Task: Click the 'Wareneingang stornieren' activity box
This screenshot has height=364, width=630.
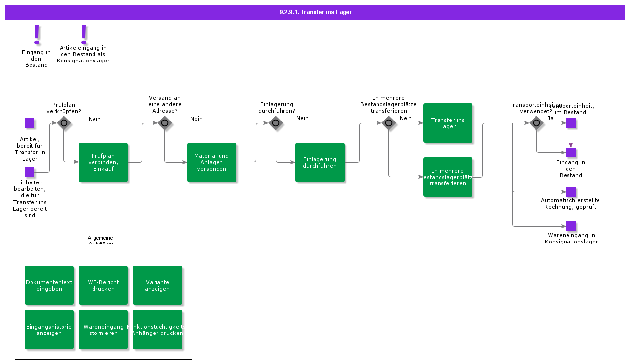Action: tap(103, 330)
